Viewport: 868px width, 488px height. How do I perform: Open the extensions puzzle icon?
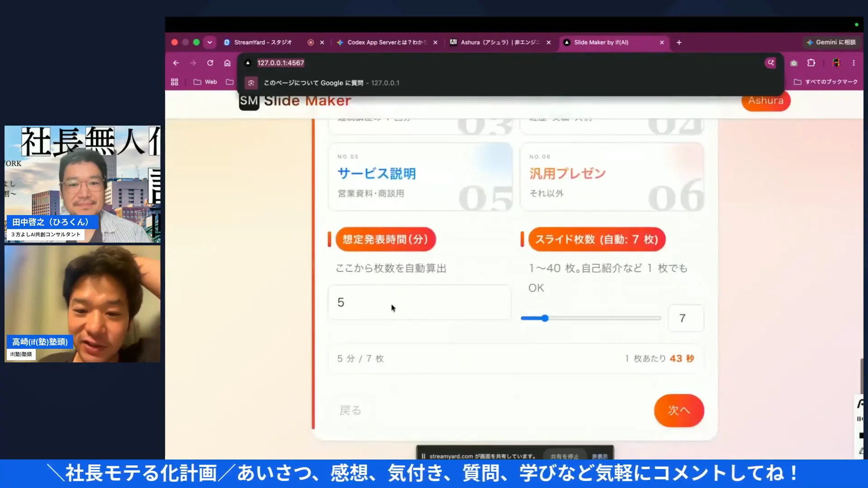[811, 63]
